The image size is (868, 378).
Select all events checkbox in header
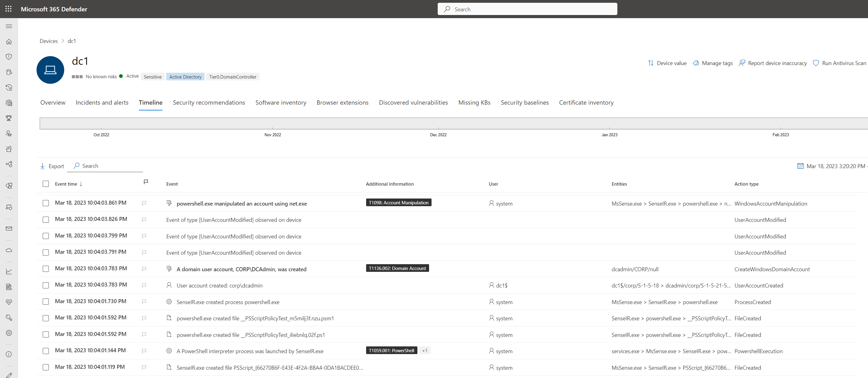tap(46, 184)
